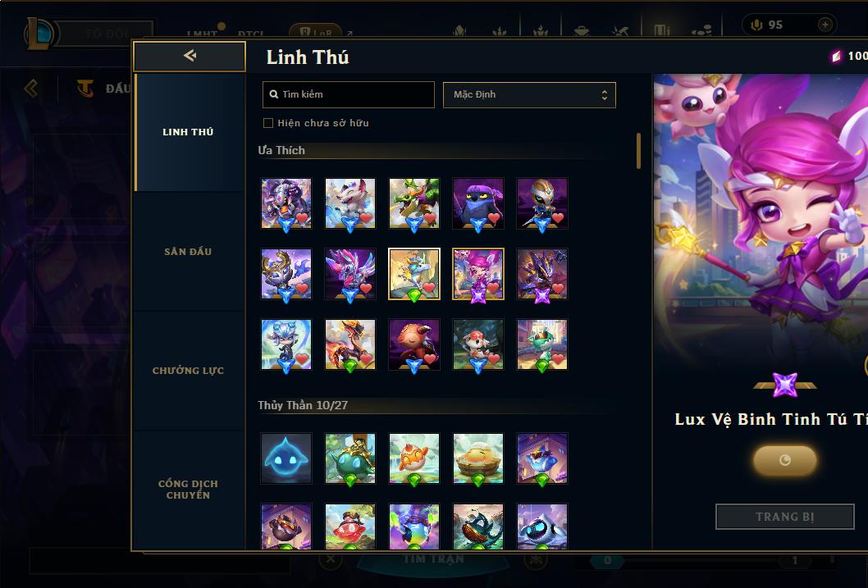Click the magnifier icon in the search box
The image size is (868, 588).
point(273,94)
